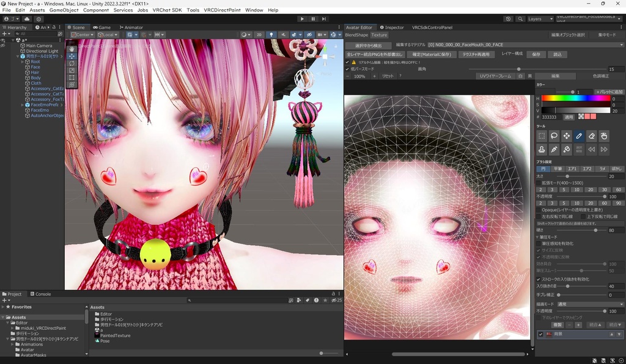Switch to the Inspector tab

392,27
